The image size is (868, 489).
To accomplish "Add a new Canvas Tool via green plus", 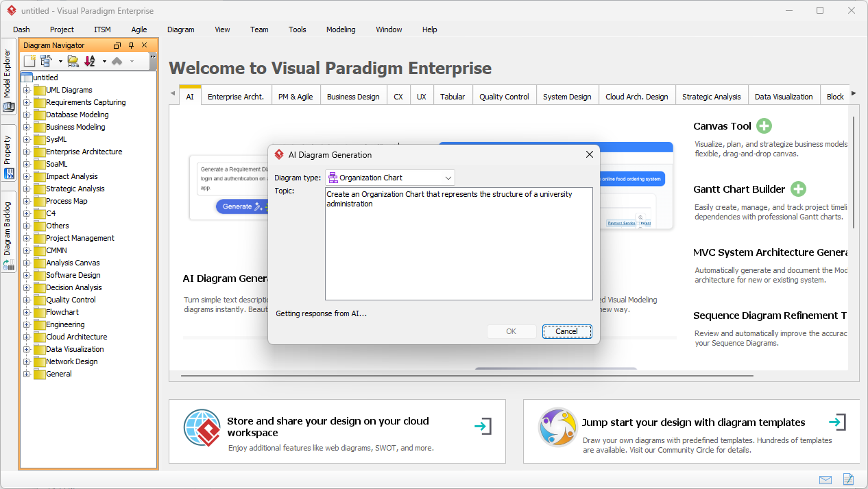I will click(764, 126).
